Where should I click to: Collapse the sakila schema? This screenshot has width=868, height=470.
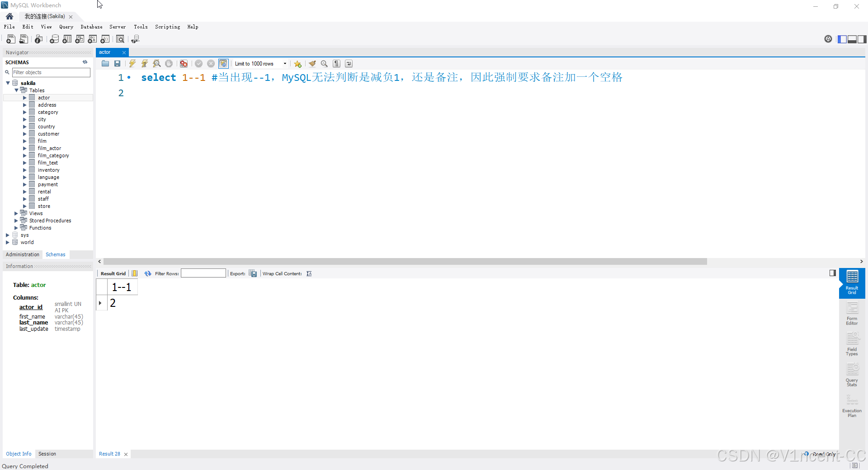click(8, 83)
